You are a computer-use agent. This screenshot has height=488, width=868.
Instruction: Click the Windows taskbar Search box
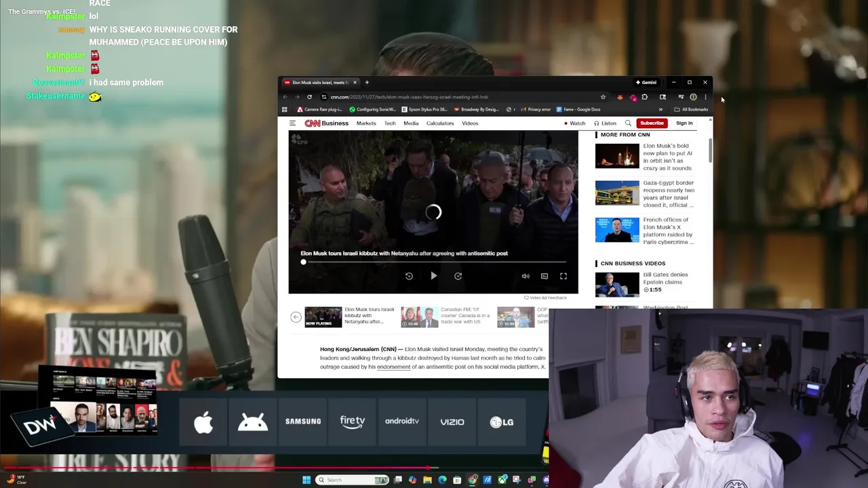352,480
